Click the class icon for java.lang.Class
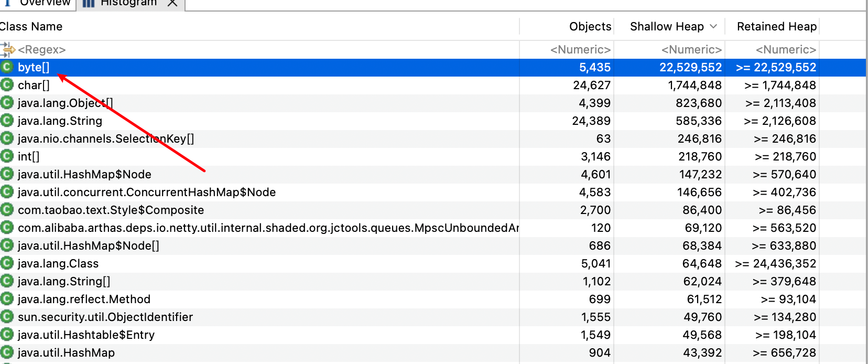Image resolution: width=868 pixels, height=364 pixels. pos(7,263)
